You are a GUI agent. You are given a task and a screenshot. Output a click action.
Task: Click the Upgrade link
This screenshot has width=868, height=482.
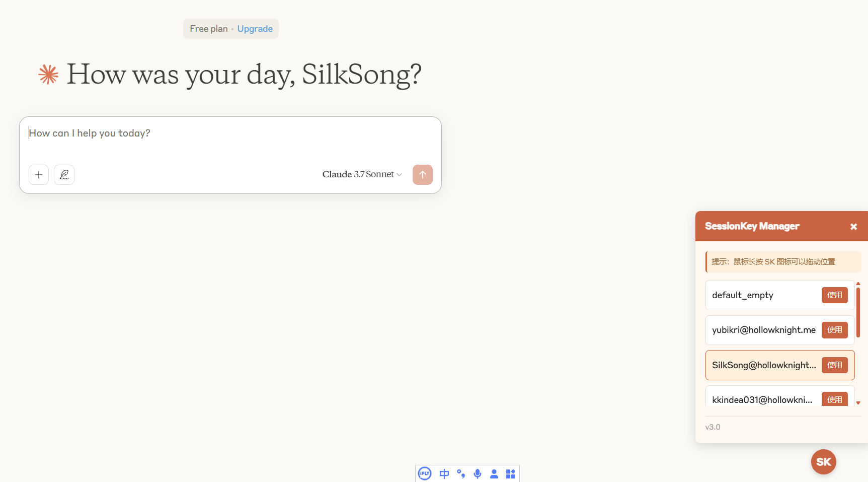(x=255, y=29)
